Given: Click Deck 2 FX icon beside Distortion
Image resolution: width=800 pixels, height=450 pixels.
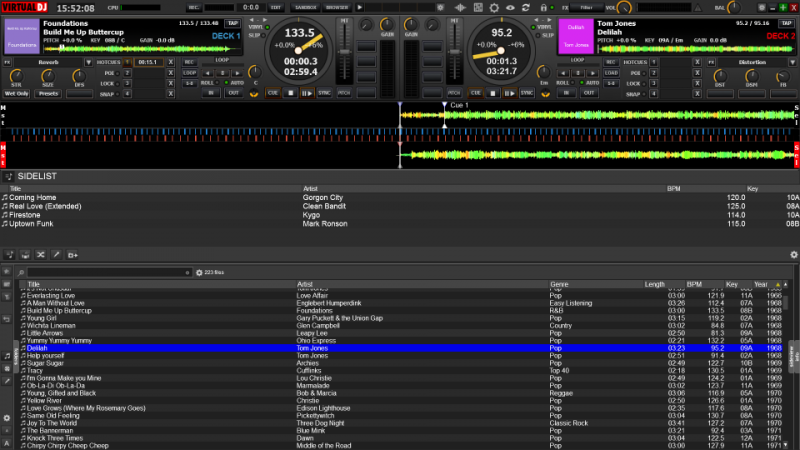Looking at the screenshot, I should tap(711, 62).
